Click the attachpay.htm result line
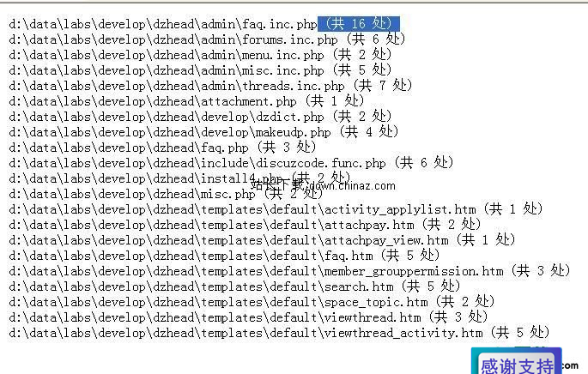The height and width of the screenshot is (374, 588). pos(245,225)
